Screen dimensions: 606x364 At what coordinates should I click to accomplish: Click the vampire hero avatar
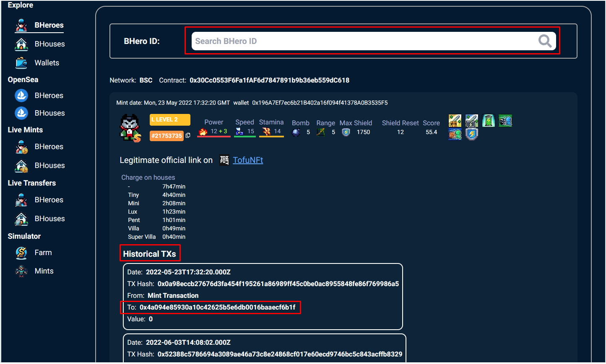(130, 128)
